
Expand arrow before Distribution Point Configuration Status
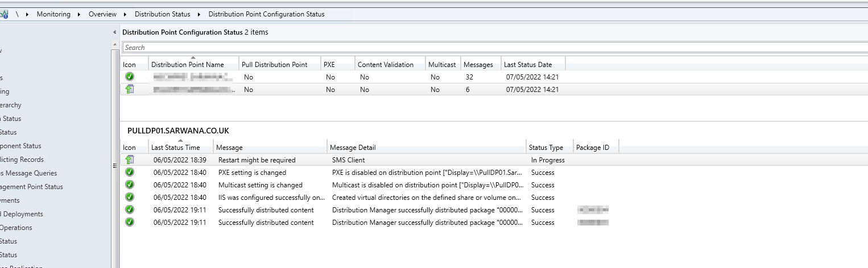[x=199, y=14]
